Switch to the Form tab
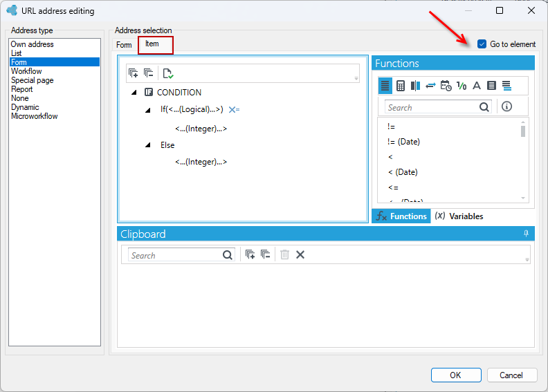 (x=124, y=45)
